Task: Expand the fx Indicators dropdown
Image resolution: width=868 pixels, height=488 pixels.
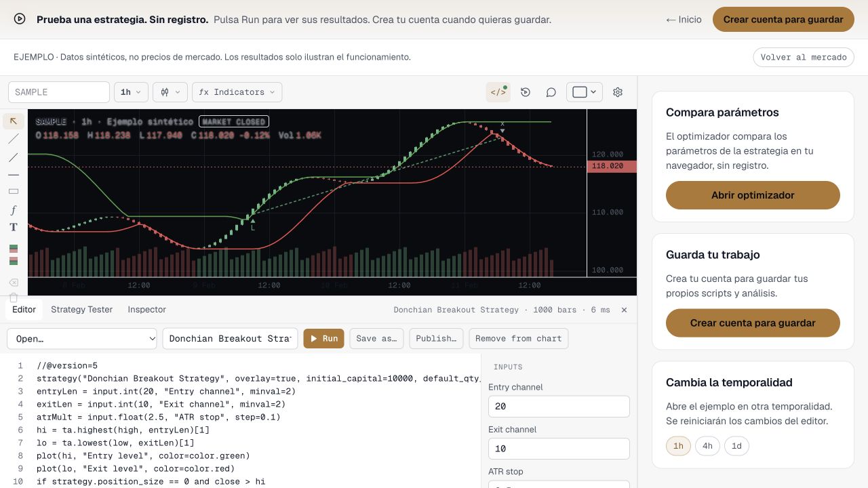Action: tap(237, 92)
